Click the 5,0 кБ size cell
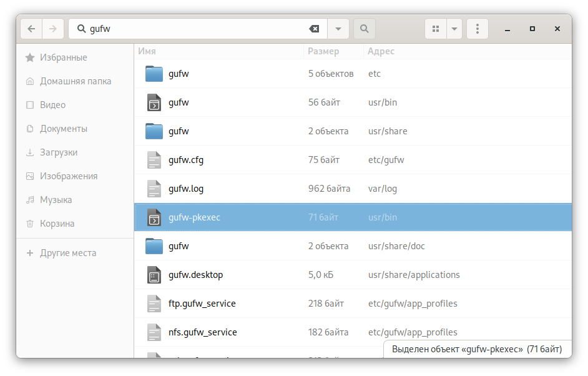The width and height of the screenshot is (588, 376). pyautogui.click(x=321, y=275)
